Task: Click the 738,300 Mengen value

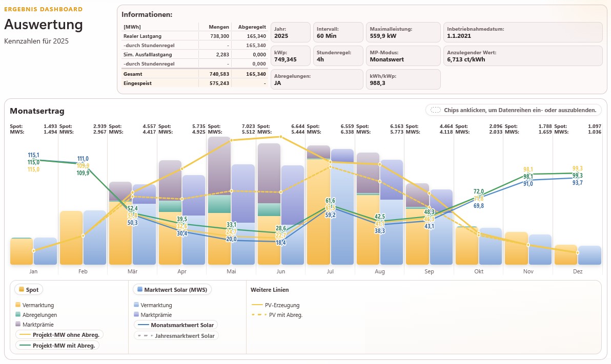Action: click(219, 36)
